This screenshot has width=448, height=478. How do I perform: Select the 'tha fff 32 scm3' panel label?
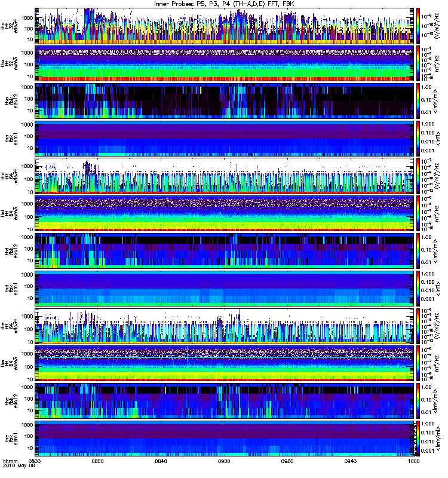[x=9, y=64]
